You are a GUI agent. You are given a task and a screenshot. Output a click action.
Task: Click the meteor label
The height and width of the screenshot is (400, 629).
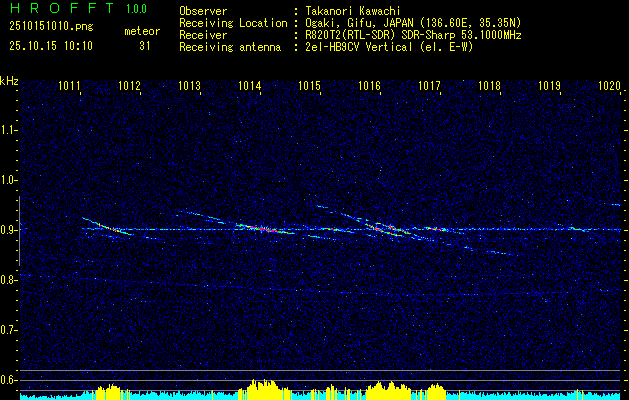pos(142,31)
